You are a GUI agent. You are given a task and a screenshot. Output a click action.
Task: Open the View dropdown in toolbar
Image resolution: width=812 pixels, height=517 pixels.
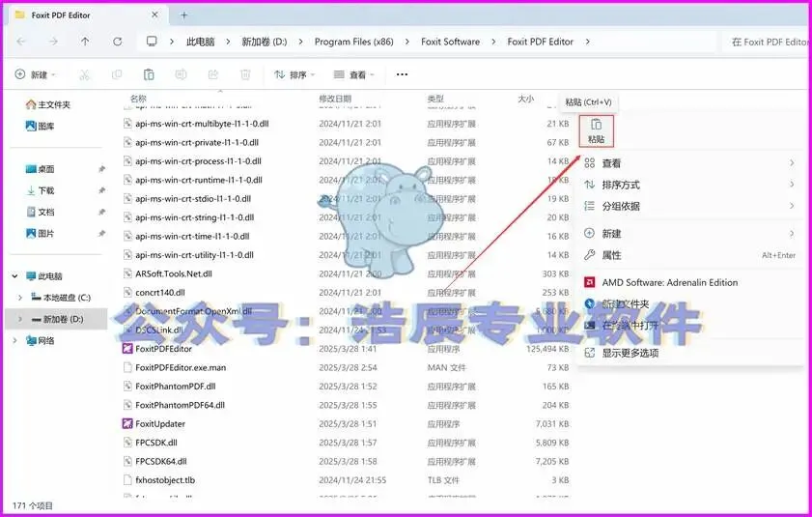coord(353,74)
